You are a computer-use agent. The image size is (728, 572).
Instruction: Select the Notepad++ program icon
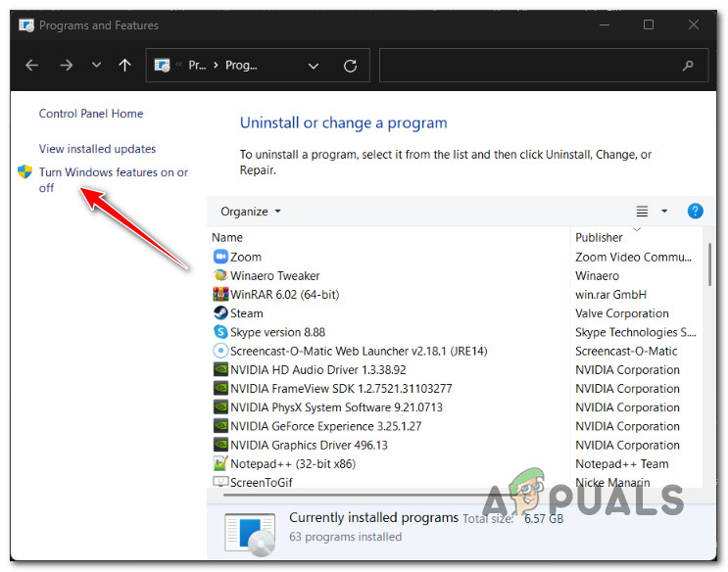pos(220,463)
